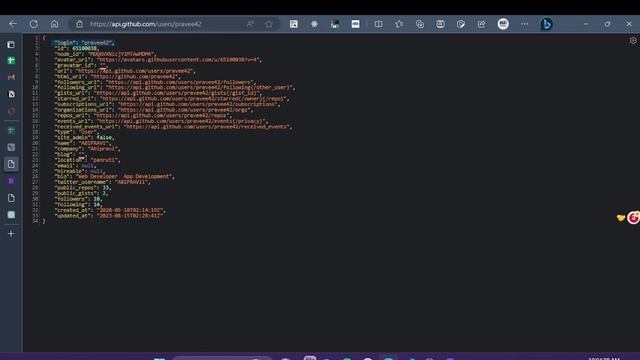Open the share page icon
Image resolution: width=640 pixels, height=360 pixels.
[482, 24]
